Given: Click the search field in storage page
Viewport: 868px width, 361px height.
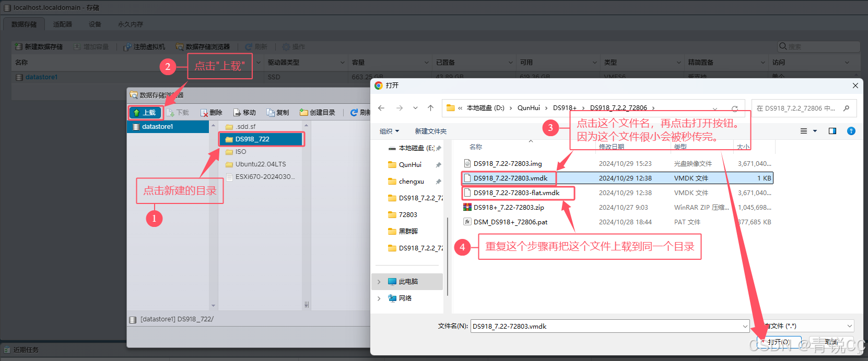Looking at the screenshot, I should [x=818, y=46].
